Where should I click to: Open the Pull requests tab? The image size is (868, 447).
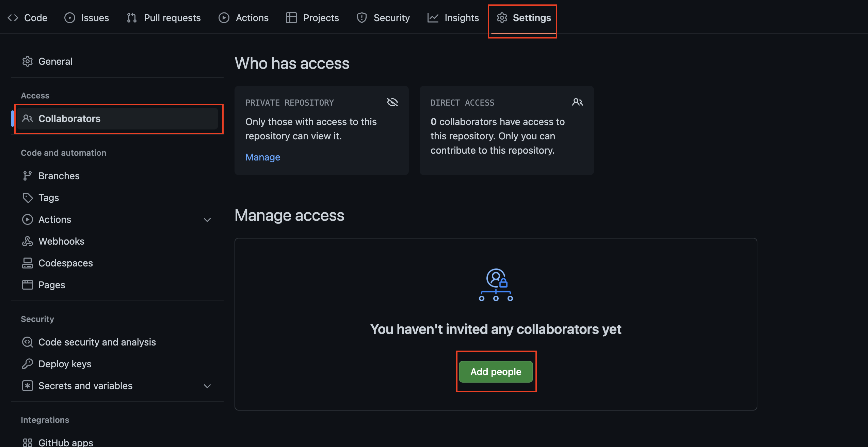164,18
